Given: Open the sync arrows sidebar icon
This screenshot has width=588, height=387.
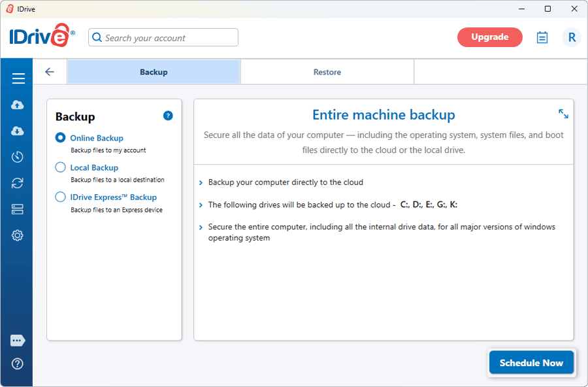Looking at the screenshot, I should tap(17, 183).
